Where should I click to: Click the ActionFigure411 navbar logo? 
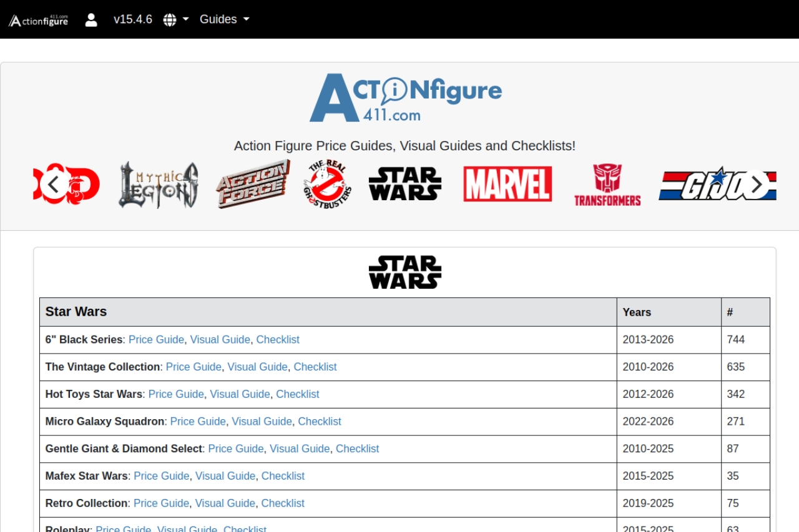39,20
